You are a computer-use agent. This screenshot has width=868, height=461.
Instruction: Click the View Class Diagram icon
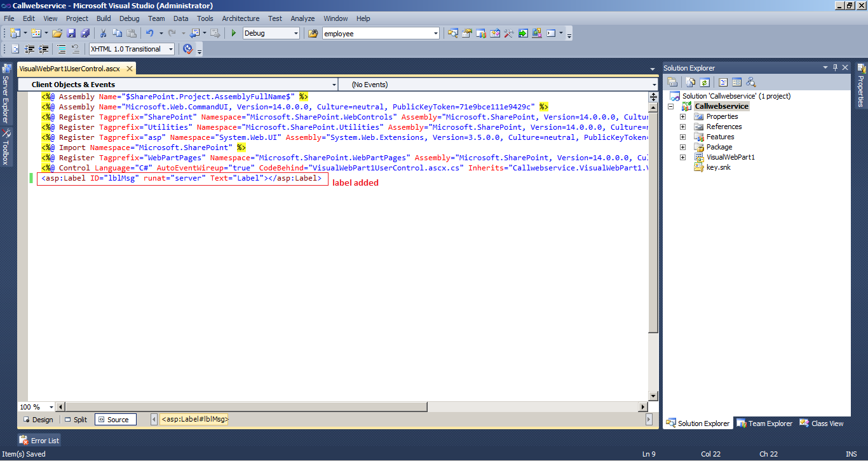pos(751,82)
